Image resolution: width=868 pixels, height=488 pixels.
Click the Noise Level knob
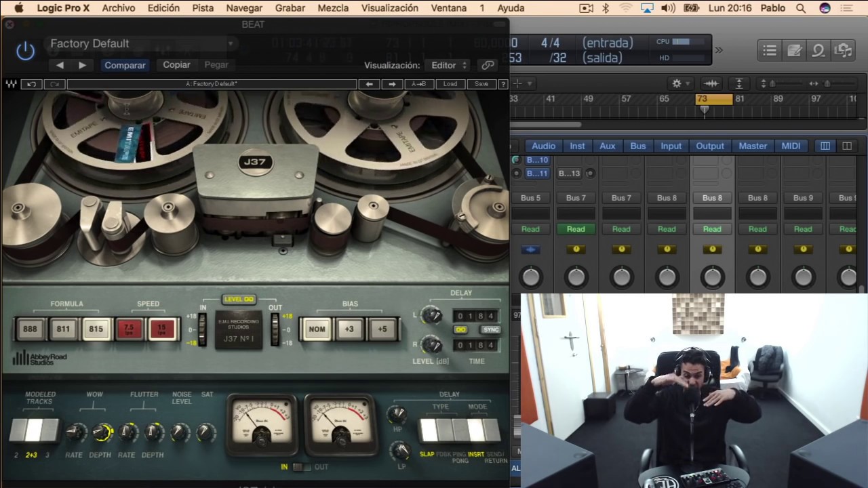(x=180, y=432)
